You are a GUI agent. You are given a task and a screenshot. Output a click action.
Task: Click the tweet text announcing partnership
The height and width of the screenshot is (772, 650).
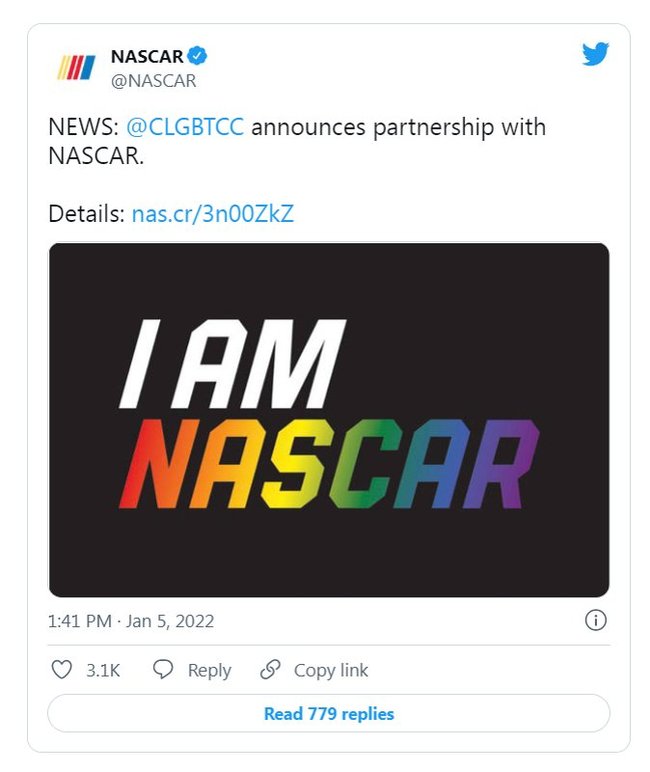400,129
